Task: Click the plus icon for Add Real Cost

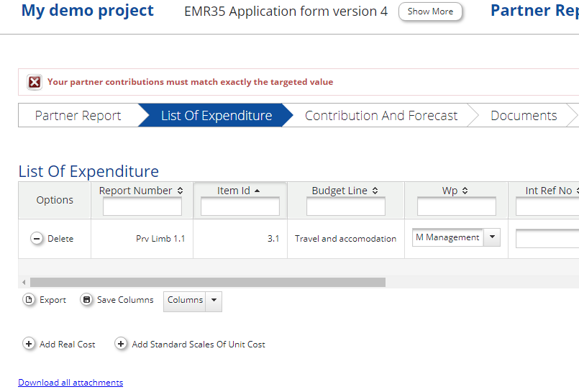Action: click(29, 345)
